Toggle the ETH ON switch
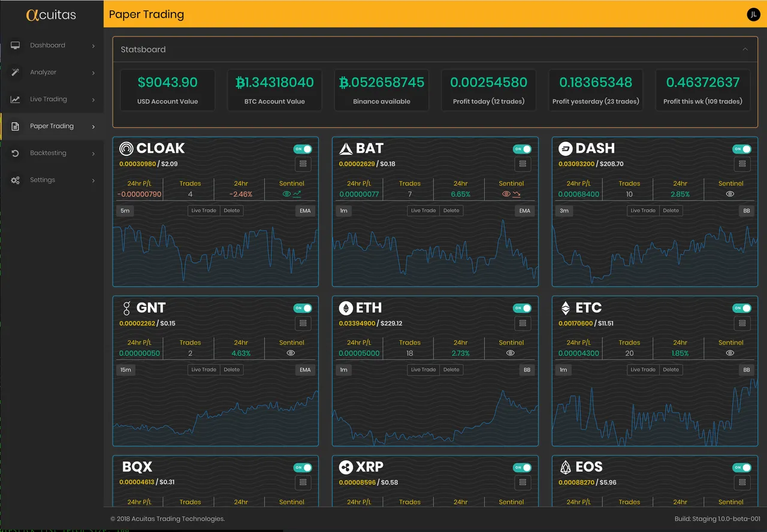Image resolution: width=767 pixels, height=532 pixels. click(x=523, y=308)
